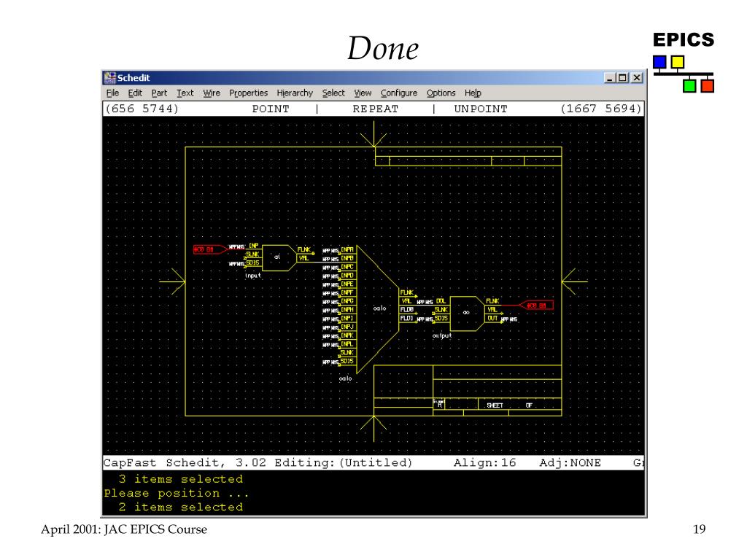Open the Configure menu
The height and width of the screenshot is (560, 747).
point(399,93)
